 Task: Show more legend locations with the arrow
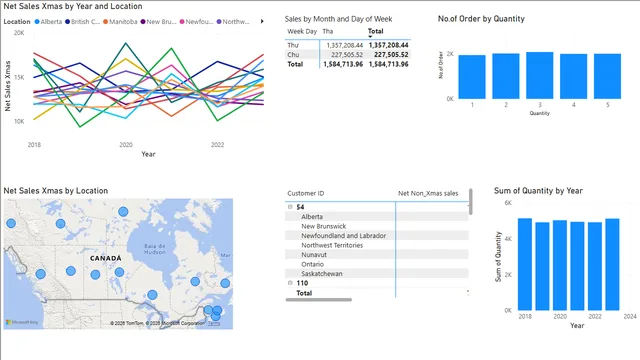pos(262,21)
